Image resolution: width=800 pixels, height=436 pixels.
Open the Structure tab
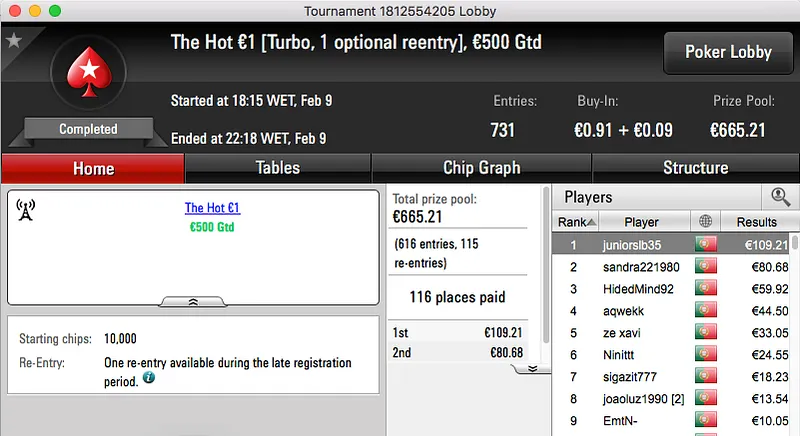click(x=695, y=168)
